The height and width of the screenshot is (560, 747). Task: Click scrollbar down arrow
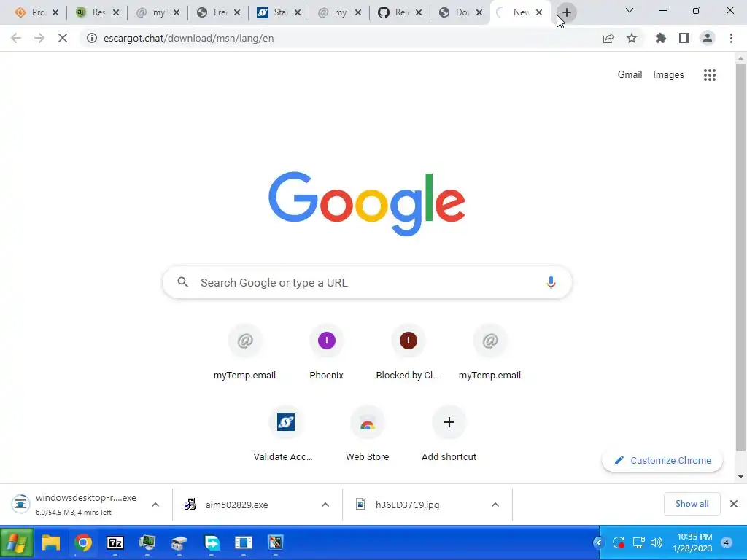tap(740, 477)
